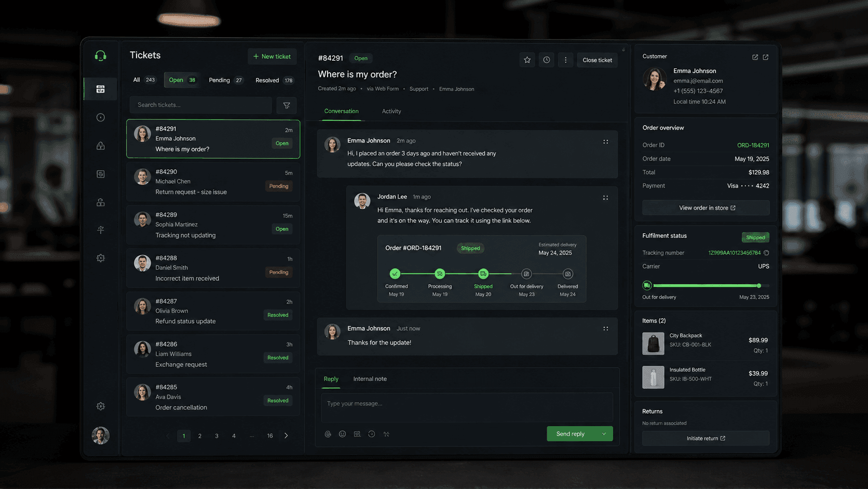This screenshot has width=868, height=489.
Task: Open ticket #84290 from Michael Chen
Action: pyautogui.click(x=213, y=182)
